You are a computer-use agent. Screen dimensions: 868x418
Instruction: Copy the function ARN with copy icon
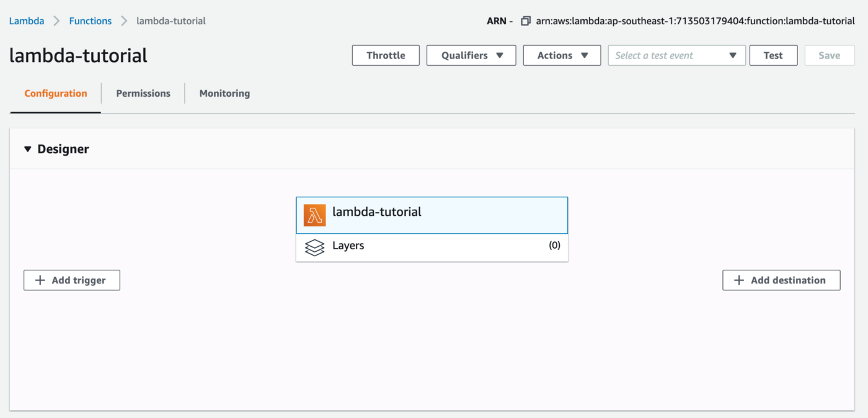click(x=525, y=21)
